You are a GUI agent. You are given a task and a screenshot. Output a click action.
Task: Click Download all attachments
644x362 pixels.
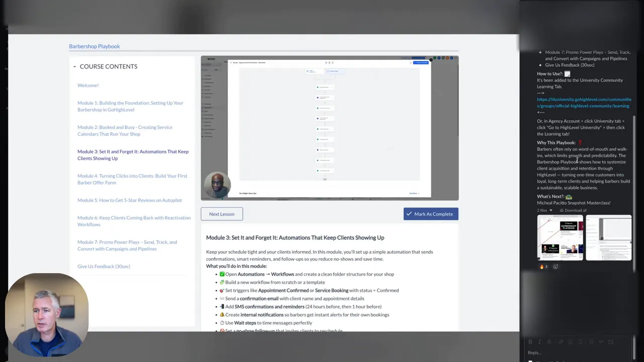pos(573,210)
